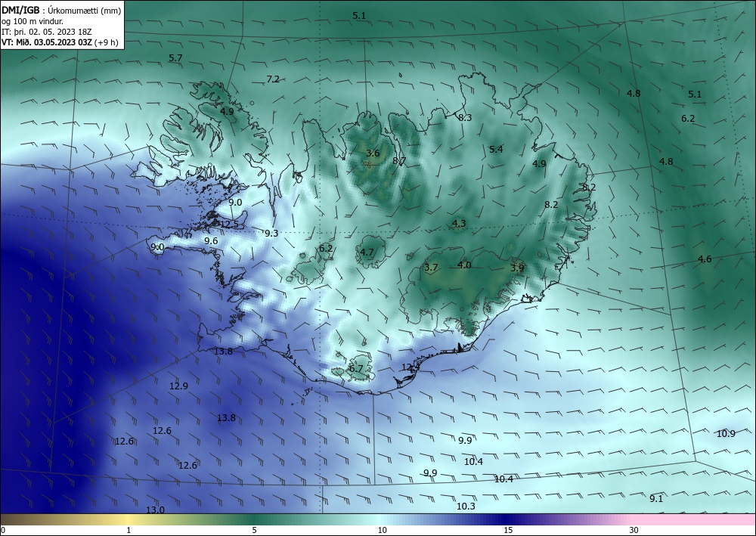Screen dimensions: 756x536
Task: Click the 3.7 value label
Action: (431, 268)
